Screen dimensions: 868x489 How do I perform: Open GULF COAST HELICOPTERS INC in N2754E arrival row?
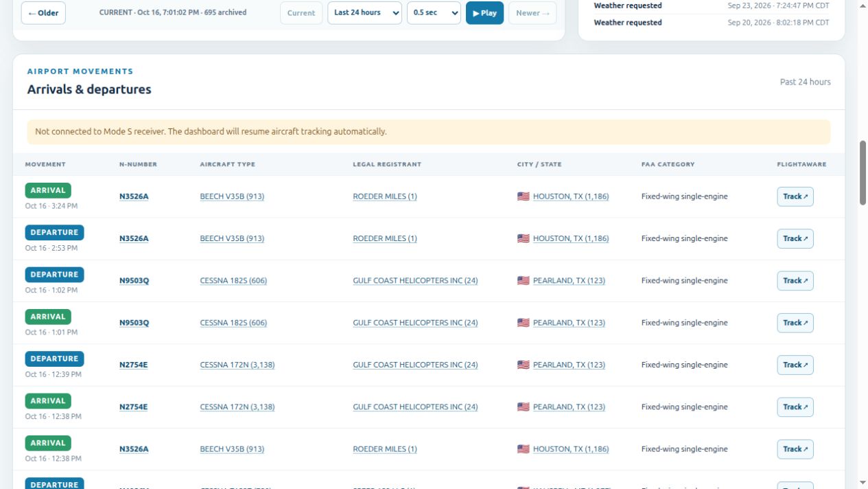415,407
